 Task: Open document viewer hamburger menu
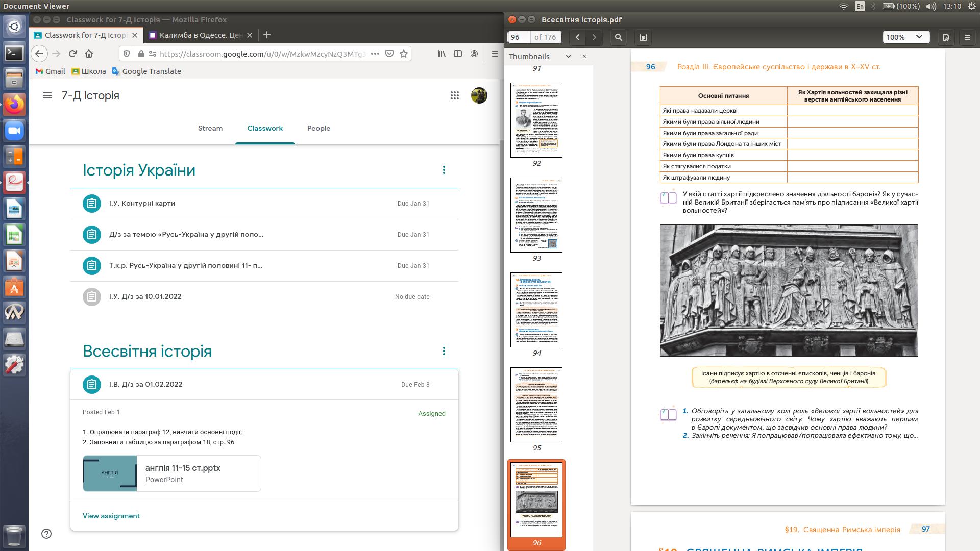(x=967, y=37)
